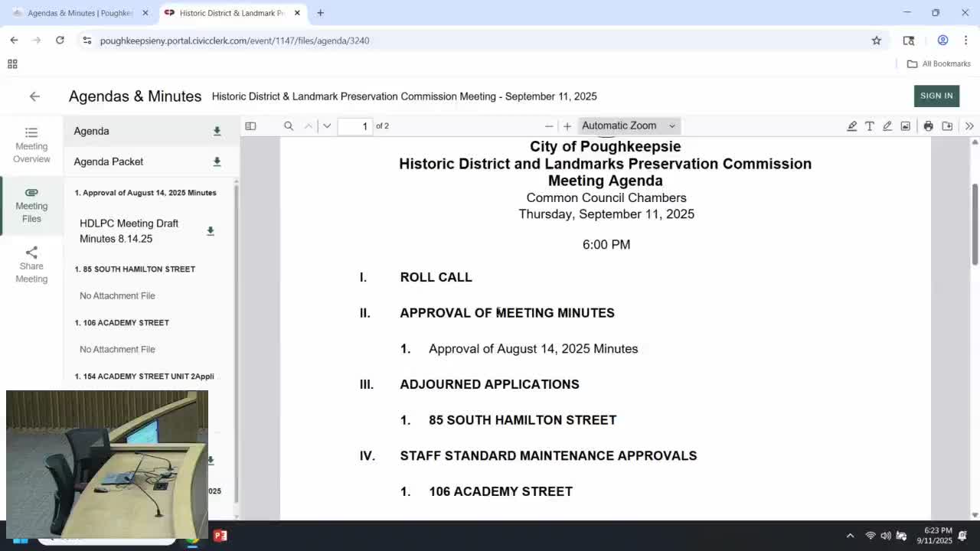Screen dimensions: 980x551
Task: Select the Text annotation tool
Action: click(x=870, y=126)
